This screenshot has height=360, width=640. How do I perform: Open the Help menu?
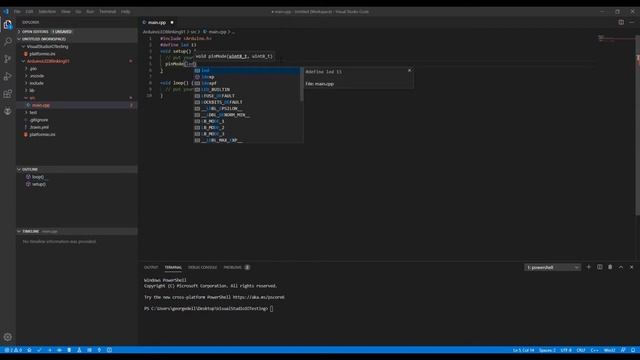[x=125, y=11]
